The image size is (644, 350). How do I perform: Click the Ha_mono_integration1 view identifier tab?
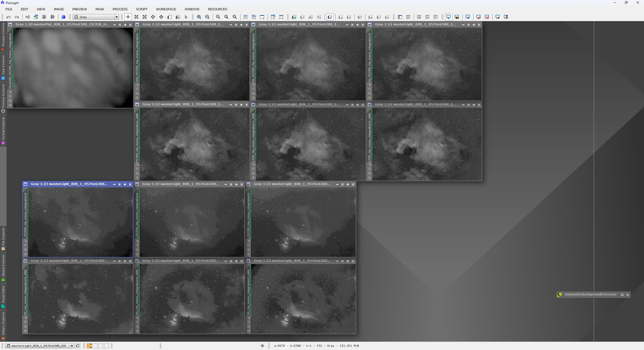(253, 58)
